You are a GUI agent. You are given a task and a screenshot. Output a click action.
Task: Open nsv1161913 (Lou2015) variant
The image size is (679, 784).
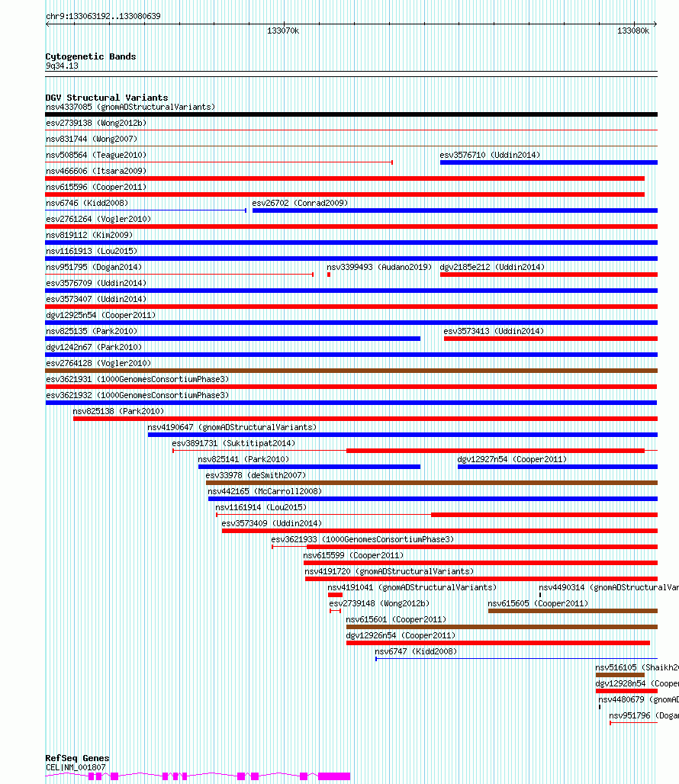click(x=92, y=251)
